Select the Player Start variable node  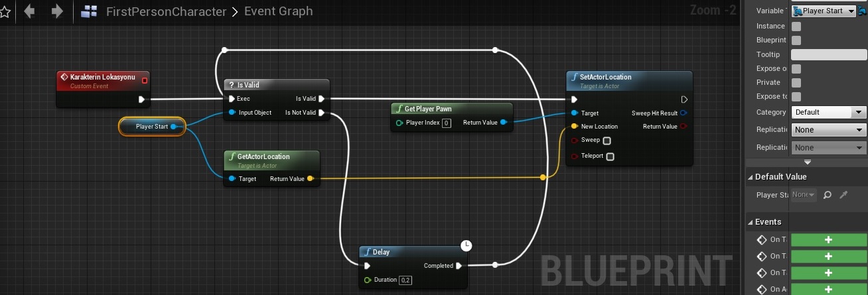(151, 126)
